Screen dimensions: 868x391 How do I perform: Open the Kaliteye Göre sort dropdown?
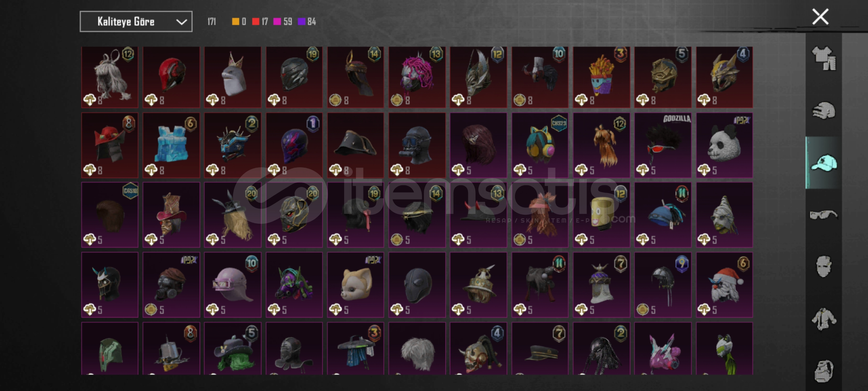pyautogui.click(x=136, y=22)
